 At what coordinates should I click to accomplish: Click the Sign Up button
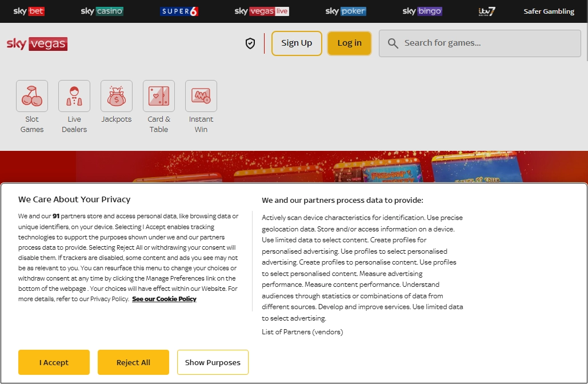[x=297, y=43]
